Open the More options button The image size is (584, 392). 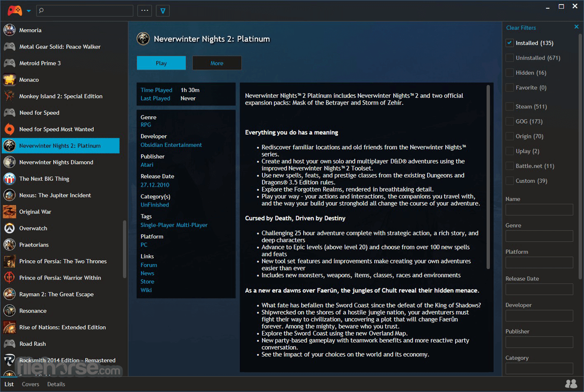pyautogui.click(x=217, y=63)
